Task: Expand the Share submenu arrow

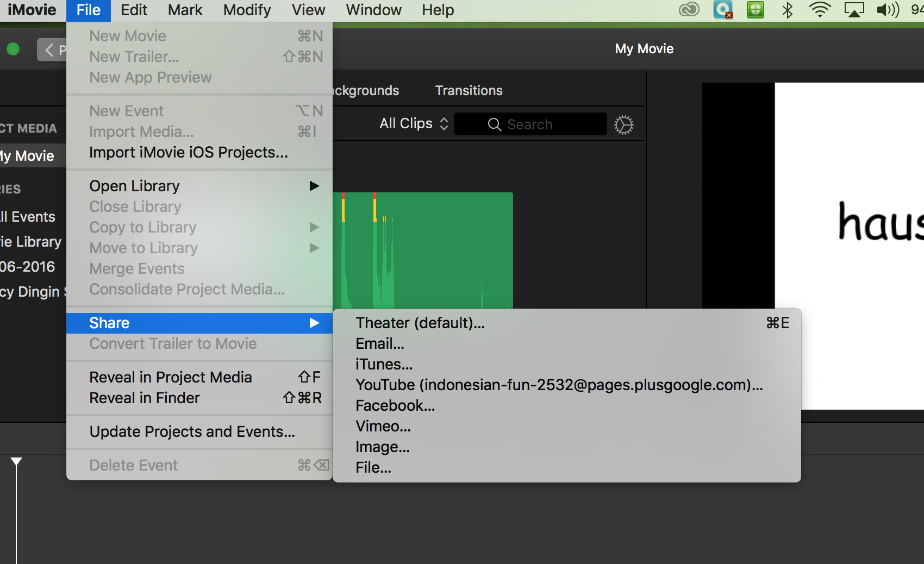Action: 314,323
